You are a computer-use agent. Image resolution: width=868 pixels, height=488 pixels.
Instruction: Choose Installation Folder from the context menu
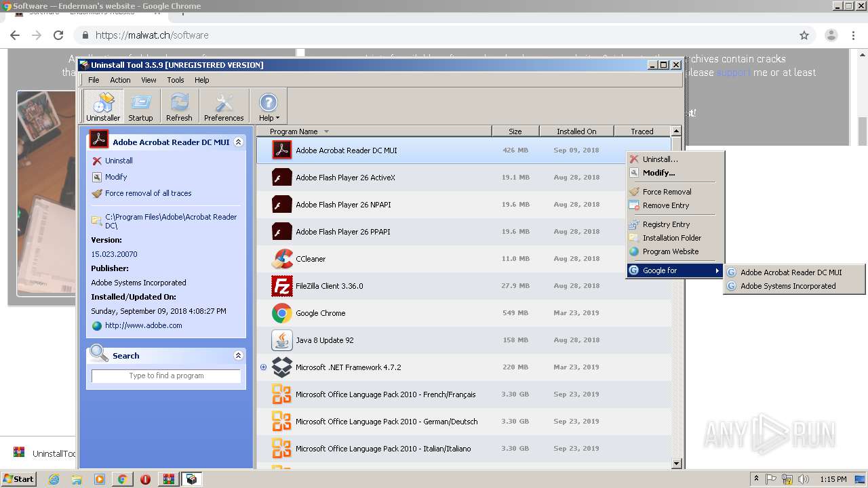point(675,238)
